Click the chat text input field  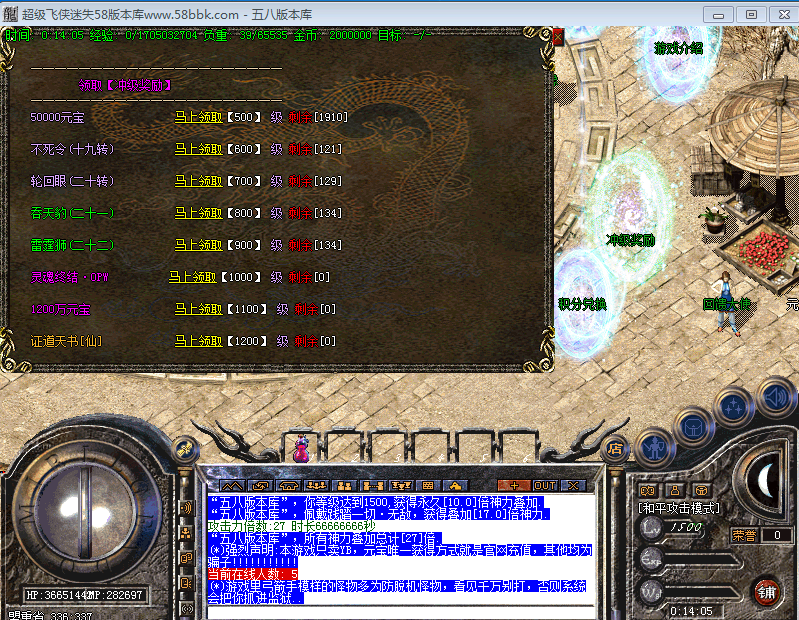click(401, 612)
